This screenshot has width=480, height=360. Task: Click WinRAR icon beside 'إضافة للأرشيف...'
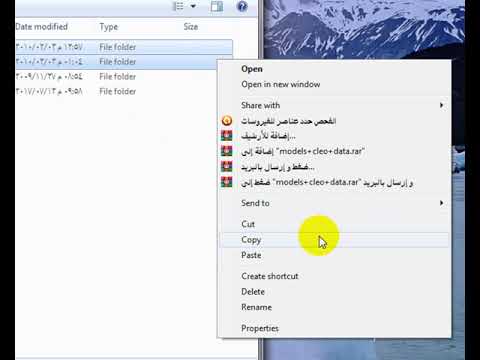click(x=227, y=136)
